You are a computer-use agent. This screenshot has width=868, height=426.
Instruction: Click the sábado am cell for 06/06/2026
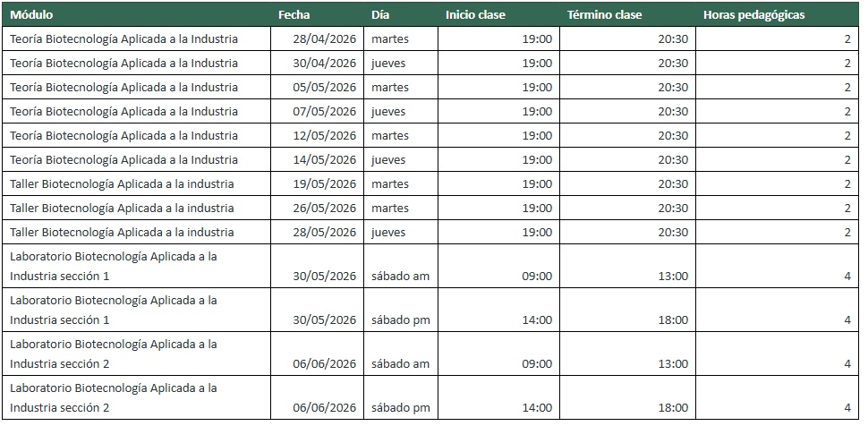(x=400, y=363)
